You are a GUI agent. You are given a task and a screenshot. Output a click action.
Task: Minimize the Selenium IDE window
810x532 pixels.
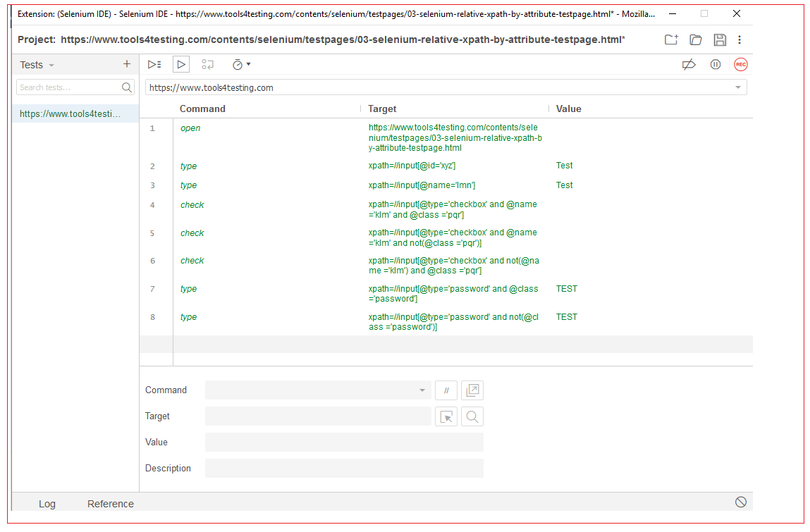pyautogui.click(x=673, y=14)
